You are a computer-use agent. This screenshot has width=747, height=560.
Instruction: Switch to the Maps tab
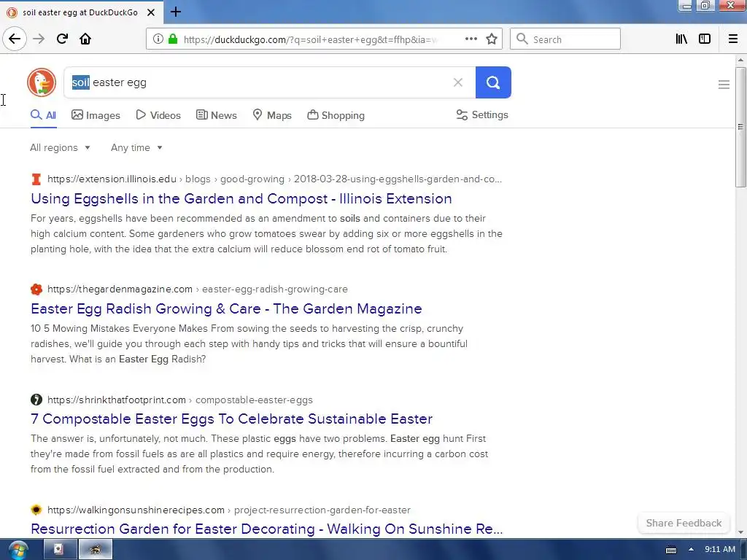272,115
